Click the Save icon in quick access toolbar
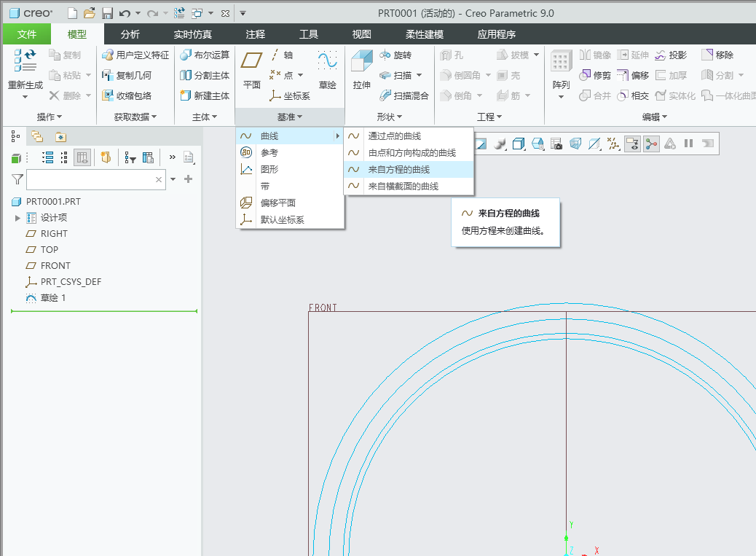This screenshot has width=756, height=556. click(107, 14)
